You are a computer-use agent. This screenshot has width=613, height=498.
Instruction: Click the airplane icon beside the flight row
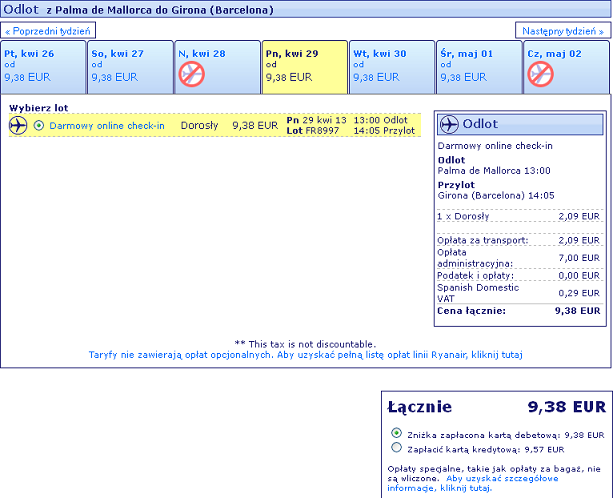[x=18, y=125]
